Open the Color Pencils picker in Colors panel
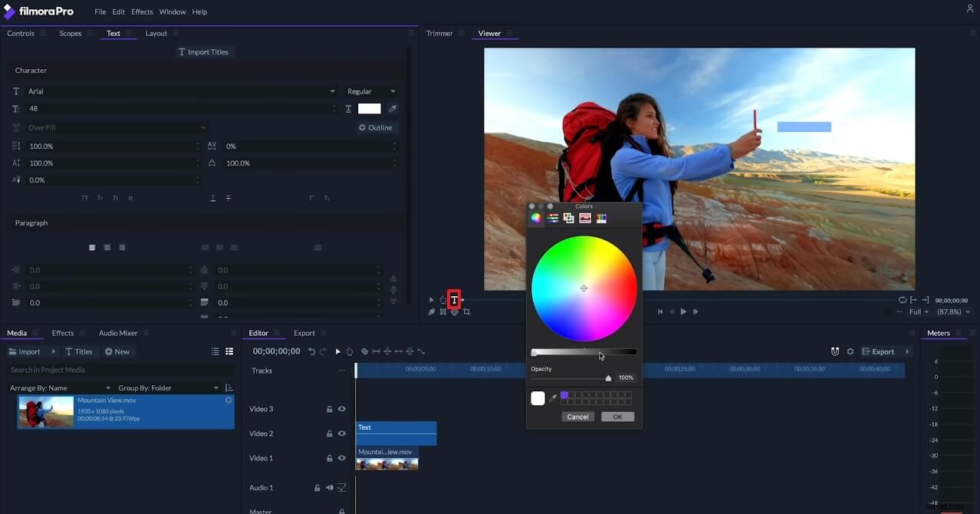This screenshot has height=514, width=980. [x=601, y=218]
